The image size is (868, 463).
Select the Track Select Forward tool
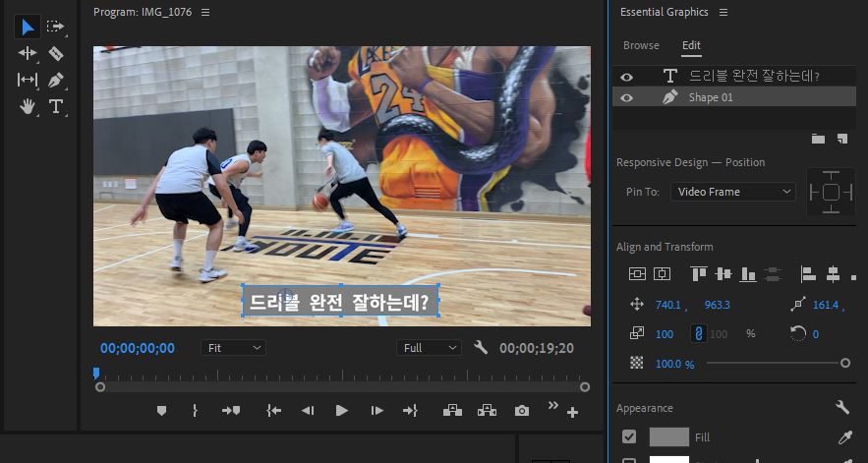coord(55,27)
